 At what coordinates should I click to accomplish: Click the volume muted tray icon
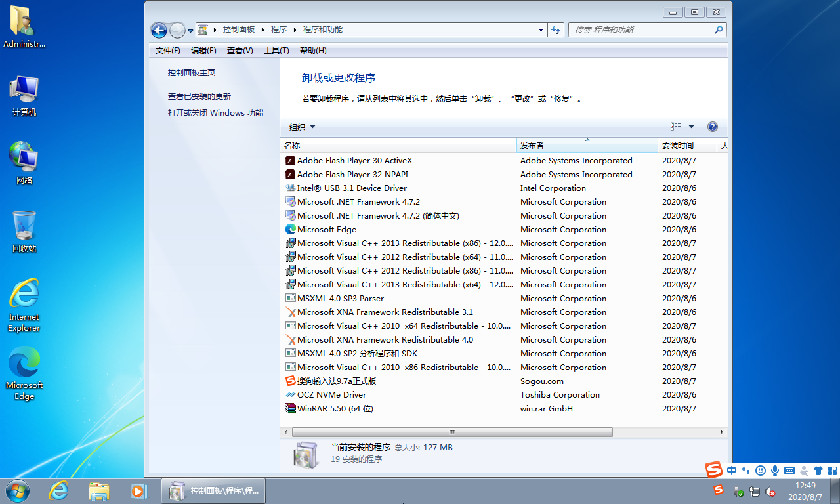point(772,491)
